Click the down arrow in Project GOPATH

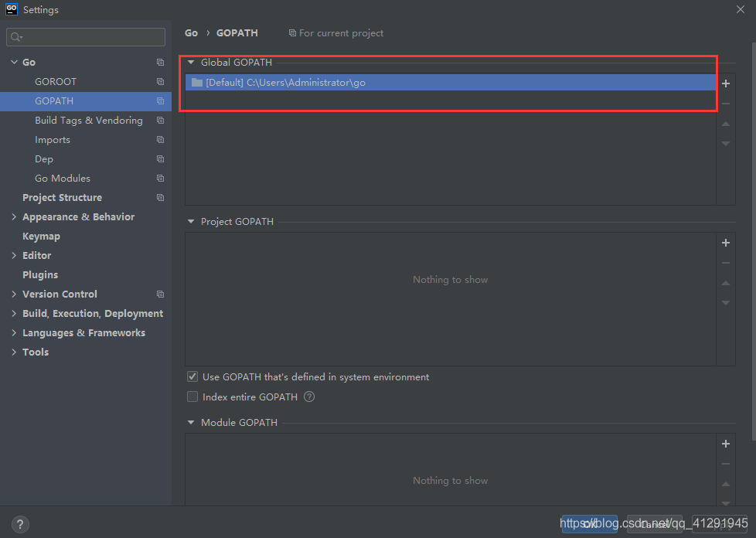[x=726, y=303]
